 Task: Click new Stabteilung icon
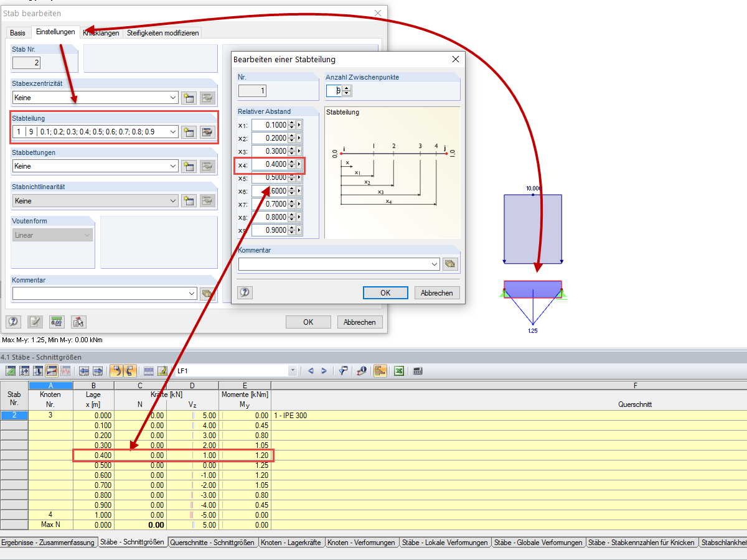coord(189,132)
